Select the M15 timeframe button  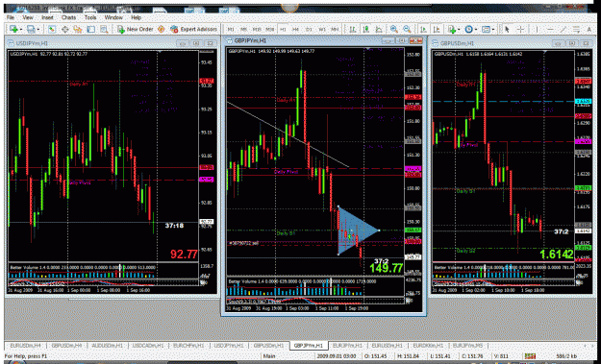[257, 29]
